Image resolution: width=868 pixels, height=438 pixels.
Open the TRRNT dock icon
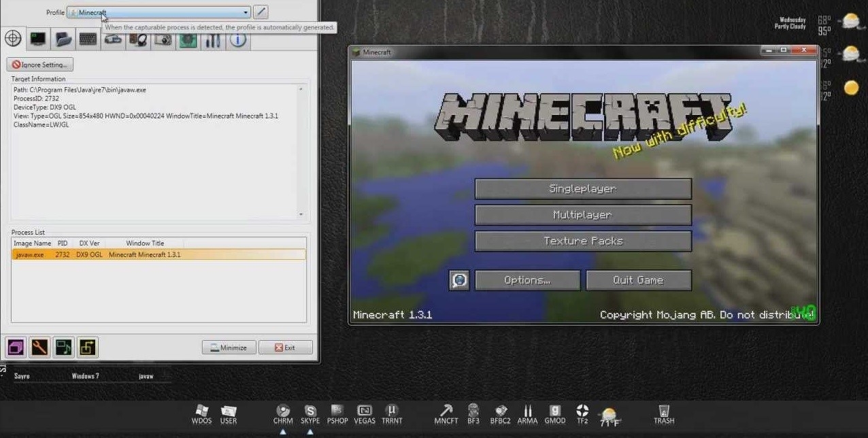(x=392, y=414)
